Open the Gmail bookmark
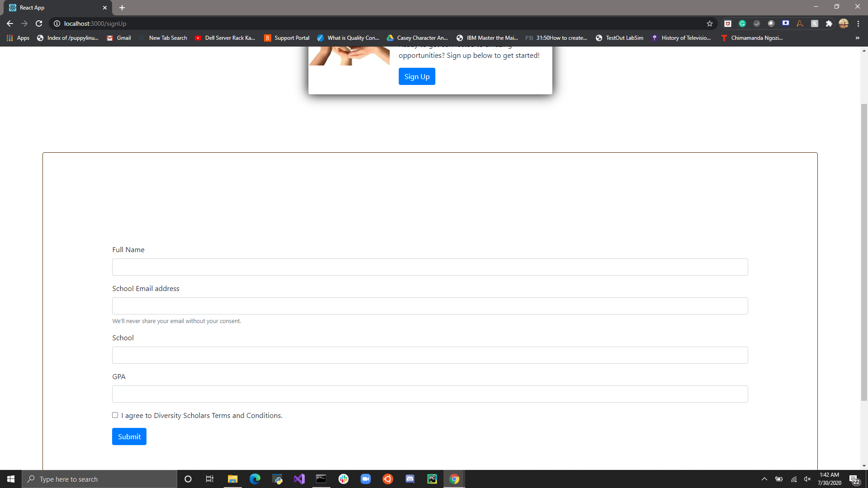The height and width of the screenshot is (488, 868). (x=119, y=38)
